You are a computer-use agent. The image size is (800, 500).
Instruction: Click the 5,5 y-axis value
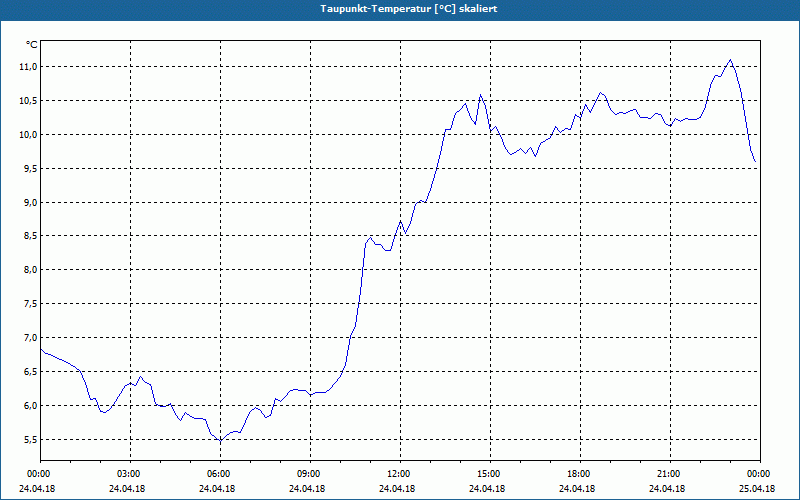pos(31,439)
